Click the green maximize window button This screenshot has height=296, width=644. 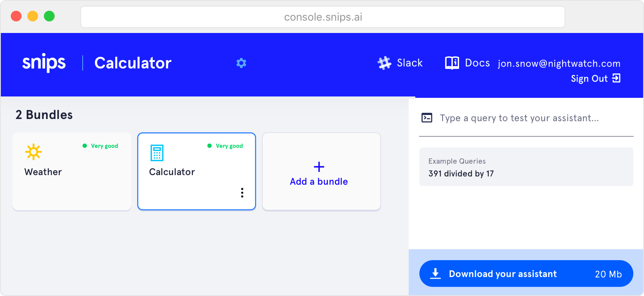pos(50,16)
